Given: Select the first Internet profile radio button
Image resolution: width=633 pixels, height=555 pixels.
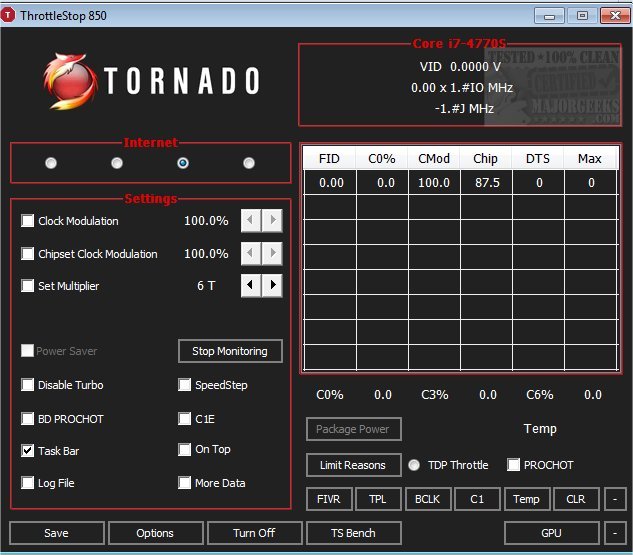Looking at the screenshot, I should click(x=51, y=163).
